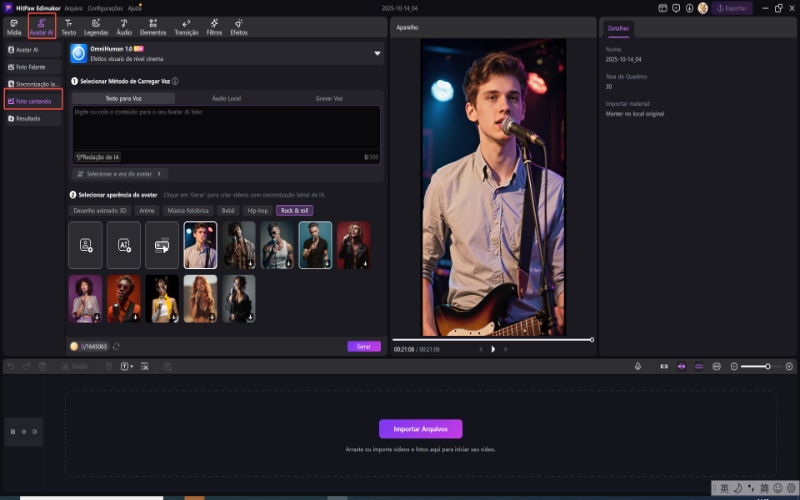Image resolution: width=800 pixels, height=500 pixels.
Task: Click the user profile avatar icon
Action: pyautogui.click(x=703, y=8)
